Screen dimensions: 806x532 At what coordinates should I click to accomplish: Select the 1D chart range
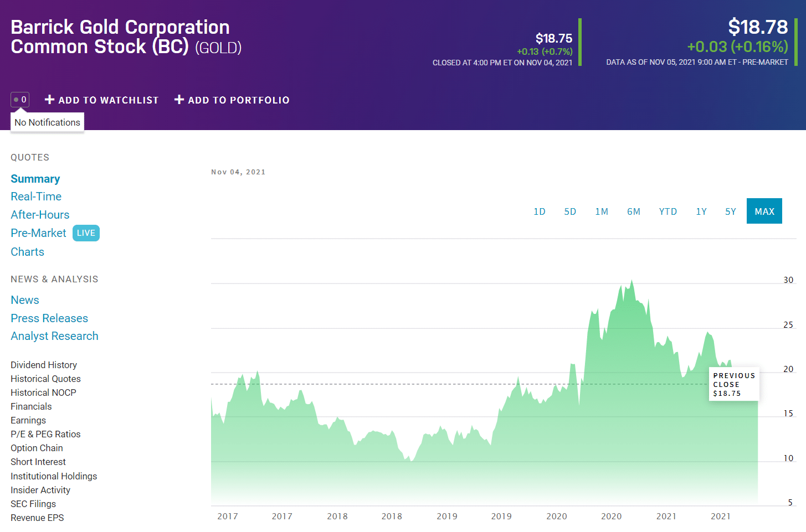tap(540, 211)
